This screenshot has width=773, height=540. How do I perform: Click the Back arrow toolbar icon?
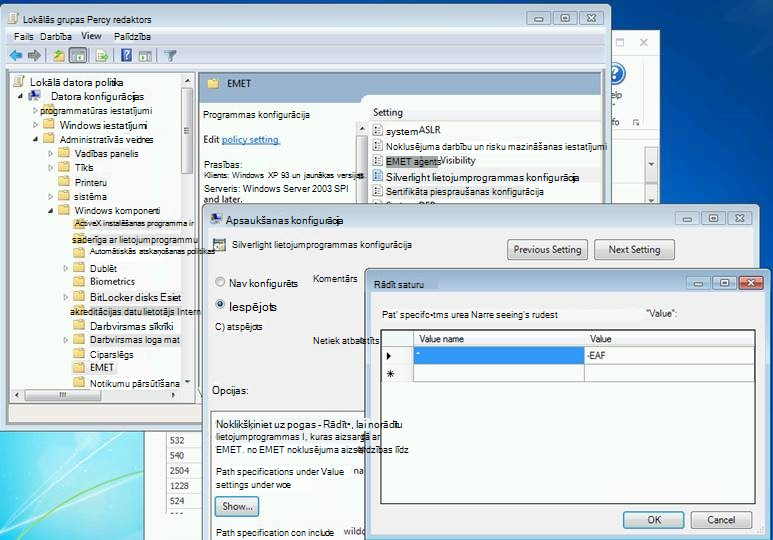[x=16, y=56]
